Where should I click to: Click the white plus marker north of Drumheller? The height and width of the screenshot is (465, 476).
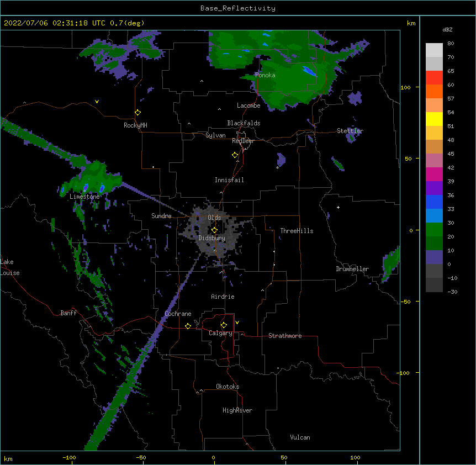point(338,207)
